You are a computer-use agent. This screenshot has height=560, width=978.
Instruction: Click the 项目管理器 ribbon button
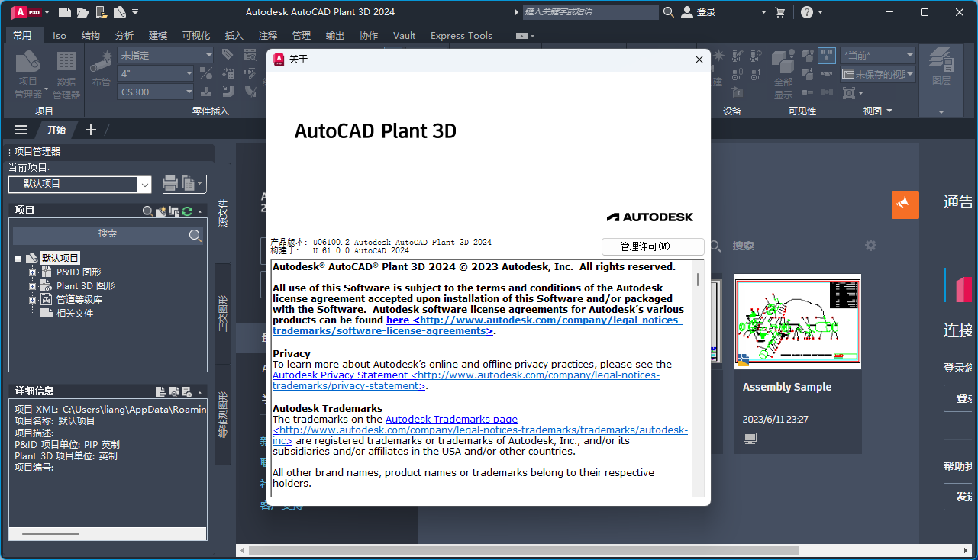click(x=28, y=74)
